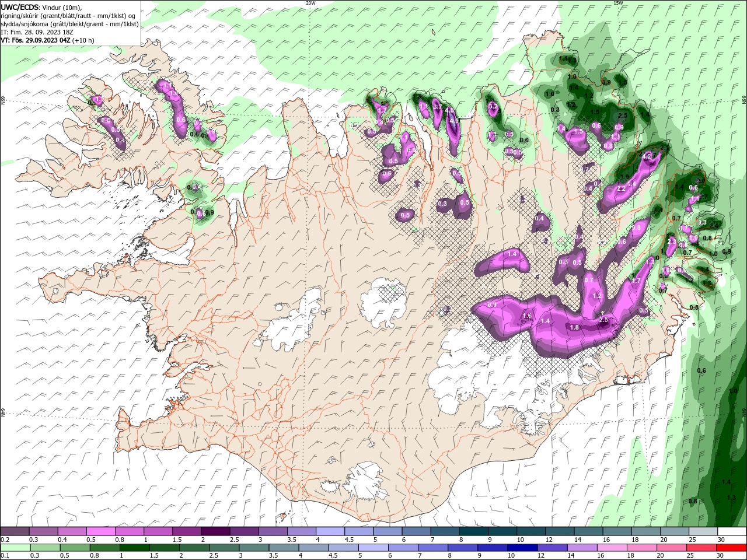The width and height of the screenshot is (747, 560).
Task: Click the deep blue swatch right of the 10 label, bottom legend row
Action: pos(522,548)
